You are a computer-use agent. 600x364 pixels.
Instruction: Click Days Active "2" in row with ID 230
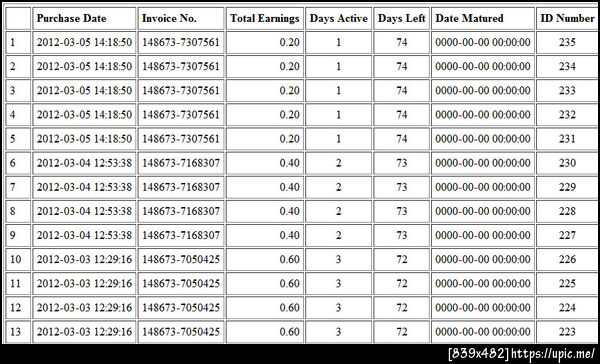click(339, 163)
